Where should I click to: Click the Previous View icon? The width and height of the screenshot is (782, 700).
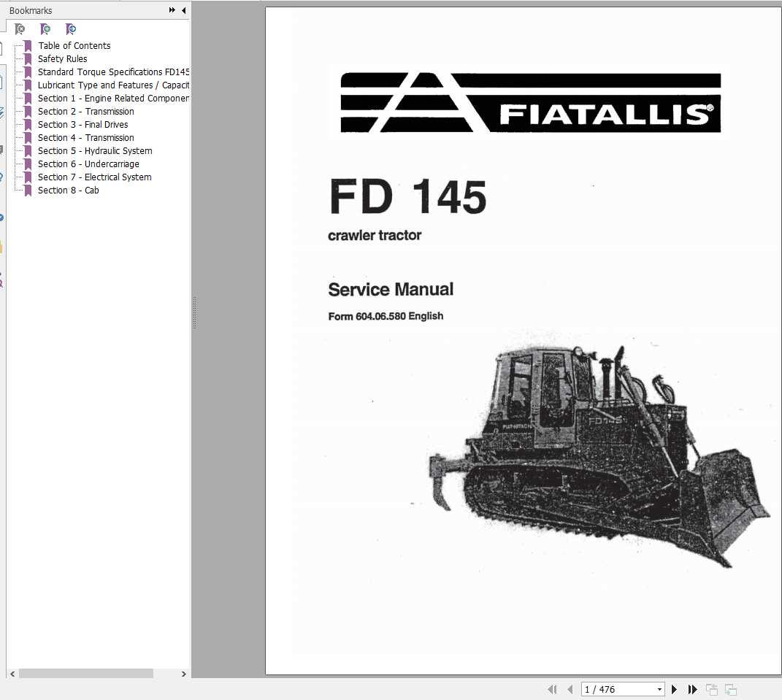pos(711,689)
